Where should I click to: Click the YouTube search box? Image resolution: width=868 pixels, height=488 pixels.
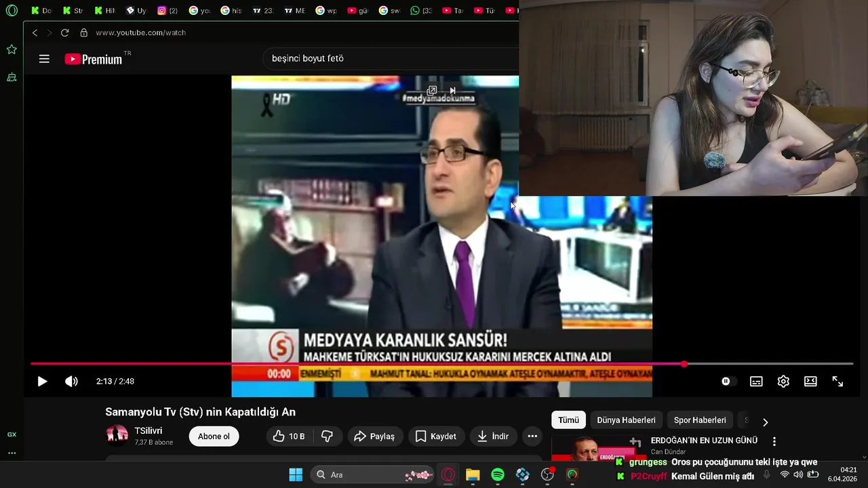coord(390,58)
